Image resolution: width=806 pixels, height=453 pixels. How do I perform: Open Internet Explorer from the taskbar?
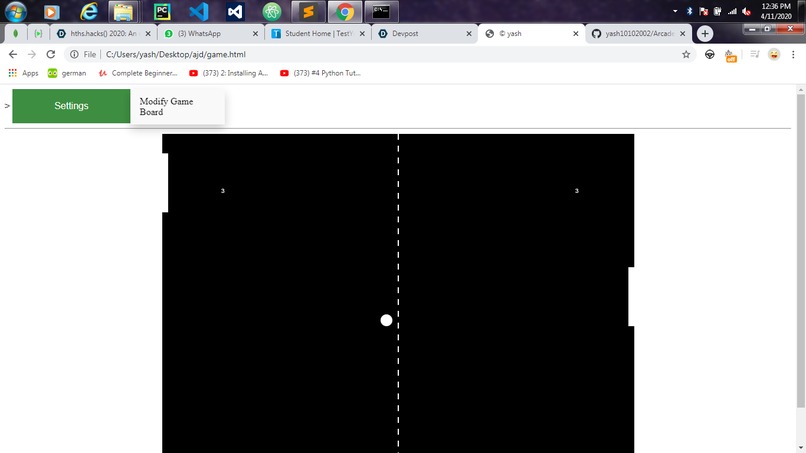(88, 11)
